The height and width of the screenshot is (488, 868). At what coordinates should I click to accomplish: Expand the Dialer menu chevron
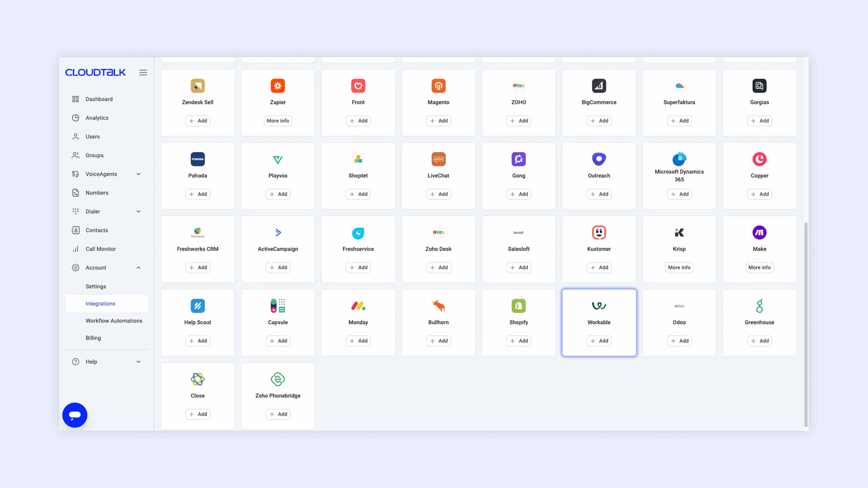pos(138,211)
